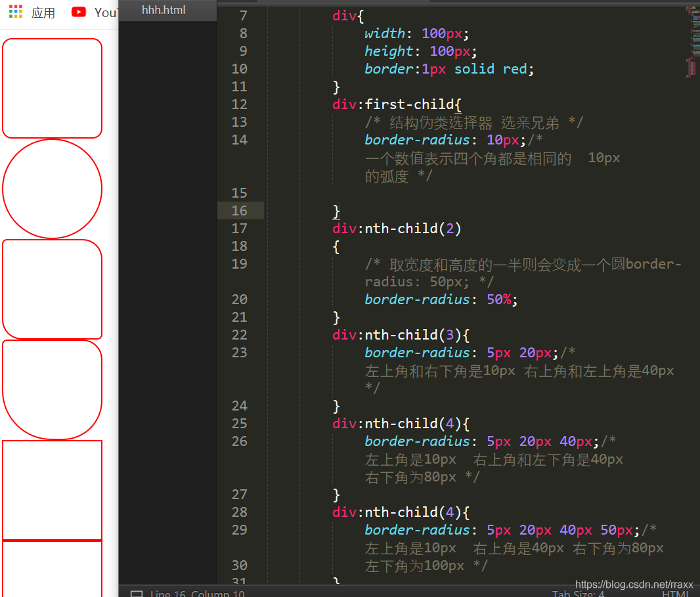700x597 pixels.
Task: Click comment '取宽度和高度的一半则会变成一个圆'
Action: (507, 264)
